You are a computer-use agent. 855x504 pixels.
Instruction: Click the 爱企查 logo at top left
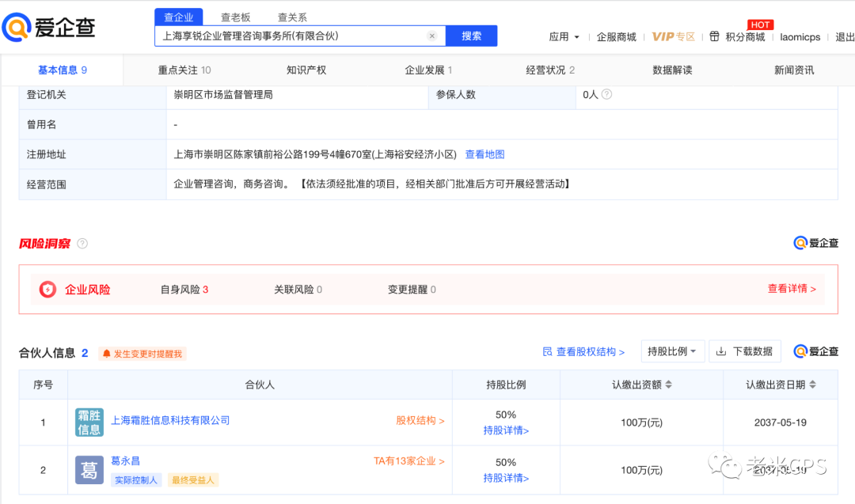click(x=48, y=27)
